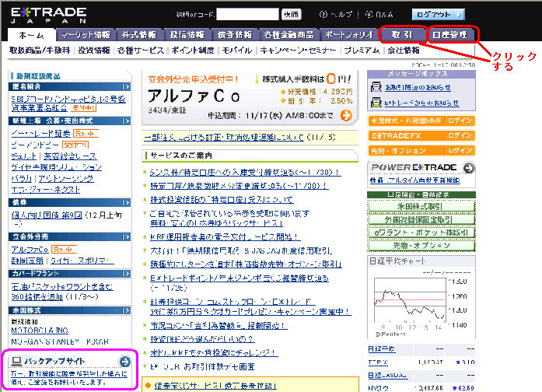The height and width of the screenshot is (392, 542).
Task: Open the 口座管理 tab
Action: coord(450,34)
